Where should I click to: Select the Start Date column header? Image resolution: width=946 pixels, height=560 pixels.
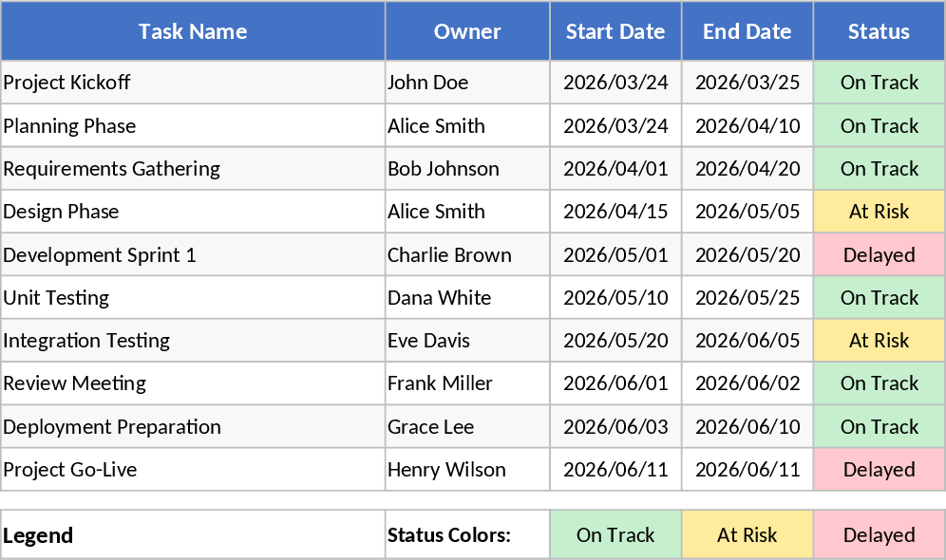tap(615, 31)
